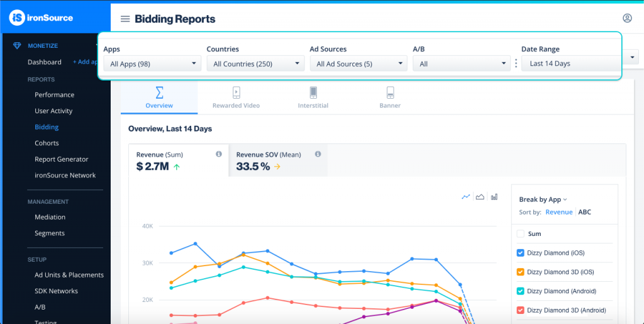644x324 pixels.
Task: Open ironSource Network in sidebar
Action: coord(65,175)
